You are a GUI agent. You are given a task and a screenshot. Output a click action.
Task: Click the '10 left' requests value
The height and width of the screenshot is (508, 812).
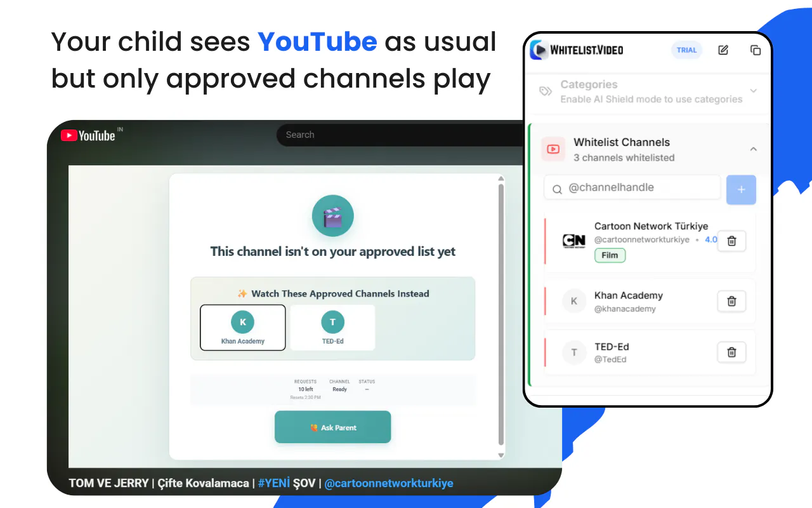coord(306,389)
